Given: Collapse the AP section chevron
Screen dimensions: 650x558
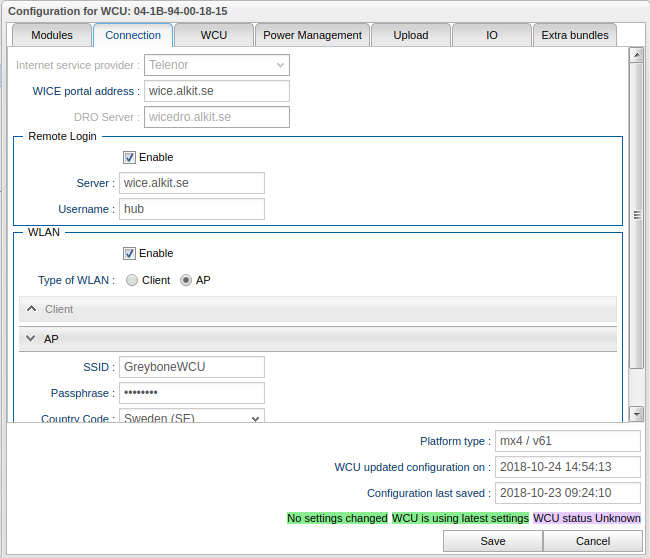Looking at the screenshot, I should click(x=31, y=339).
